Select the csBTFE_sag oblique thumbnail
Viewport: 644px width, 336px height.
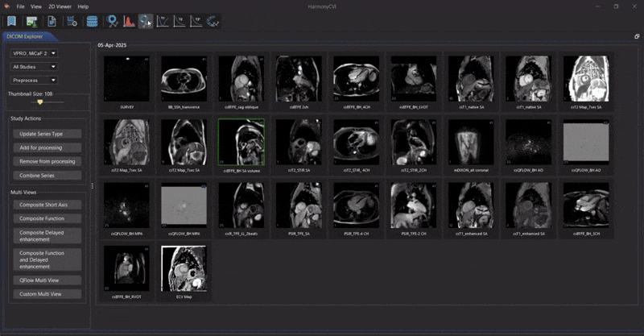[x=242, y=79]
